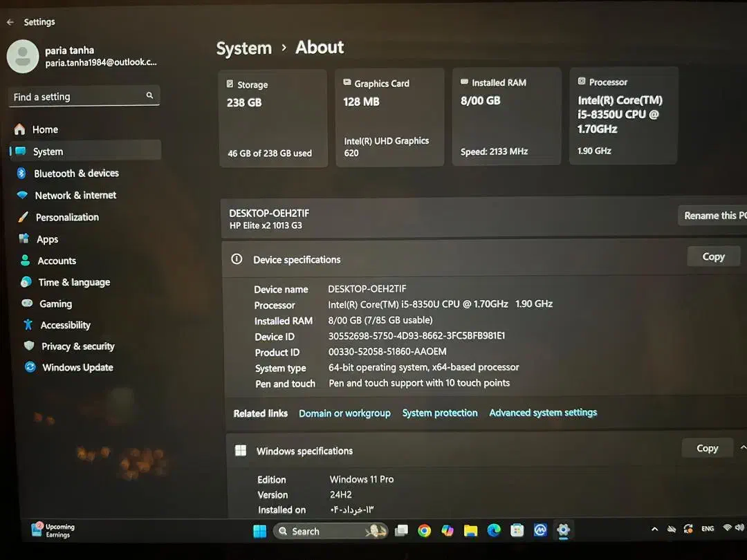The height and width of the screenshot is (560, 747).
Task: Copy the Device specifications
Action: 713,256
